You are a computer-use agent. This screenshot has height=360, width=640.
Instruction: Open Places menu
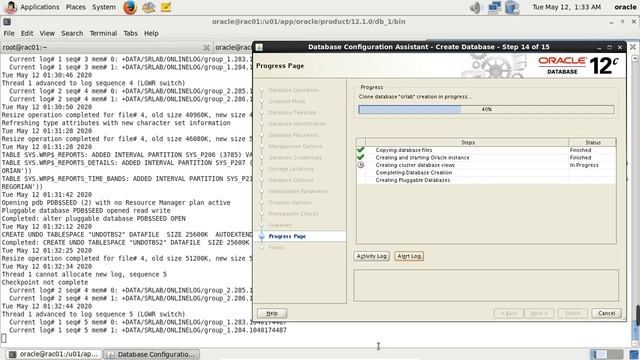pyautogui.click(x=76, y=7)
